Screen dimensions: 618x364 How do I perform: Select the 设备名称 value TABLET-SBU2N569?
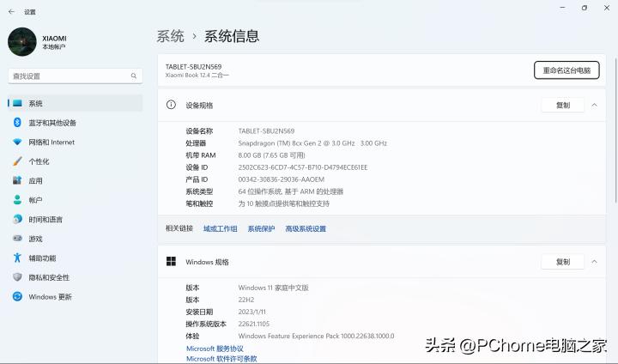266,131
